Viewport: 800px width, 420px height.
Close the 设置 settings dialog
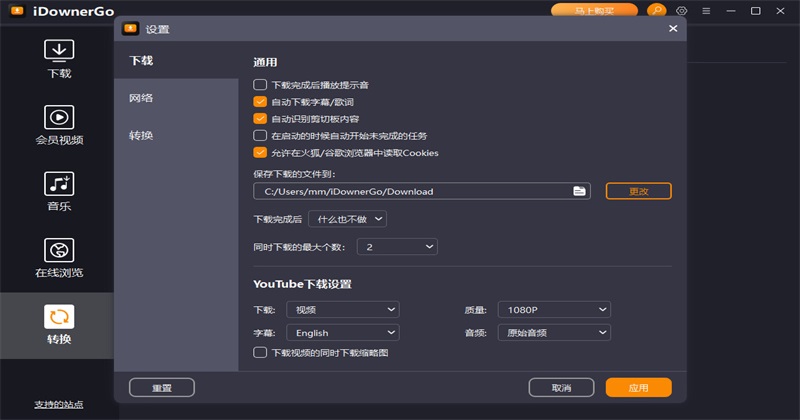[673, 29]
